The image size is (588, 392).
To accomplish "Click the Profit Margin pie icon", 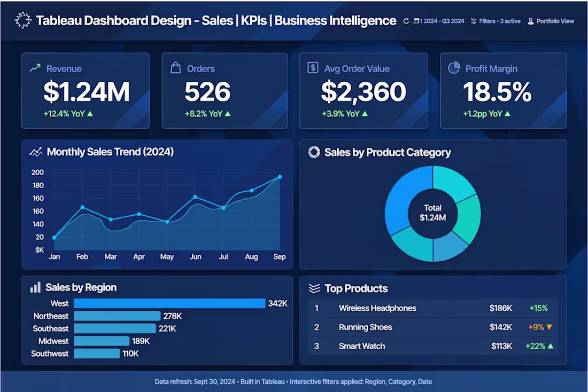I will 454,68.
